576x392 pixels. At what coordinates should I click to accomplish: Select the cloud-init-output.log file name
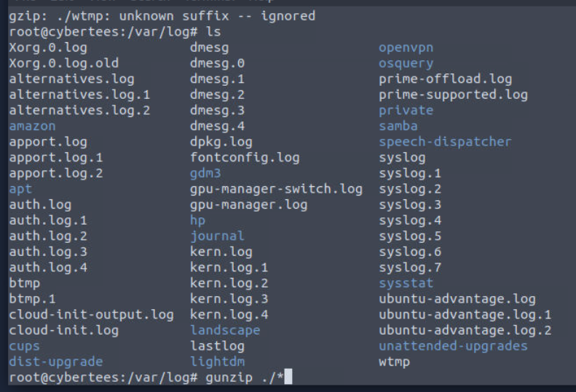91,314
